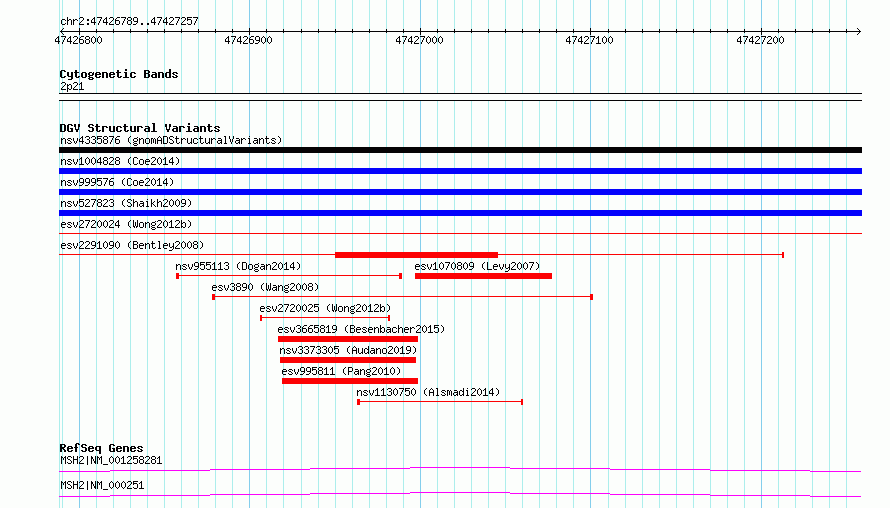Click the 47427000 ruler position label
This screenshot has height=508, width=890.
click(x=419, y=40)
